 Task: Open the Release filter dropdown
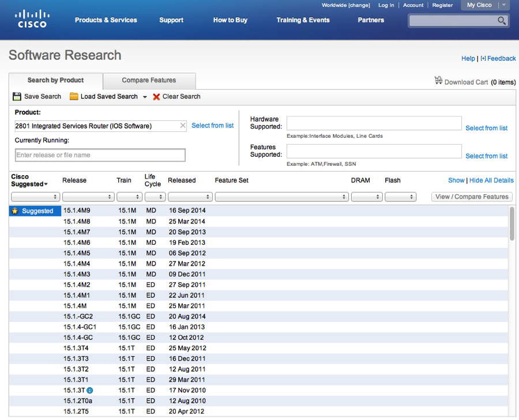[88, 197]
